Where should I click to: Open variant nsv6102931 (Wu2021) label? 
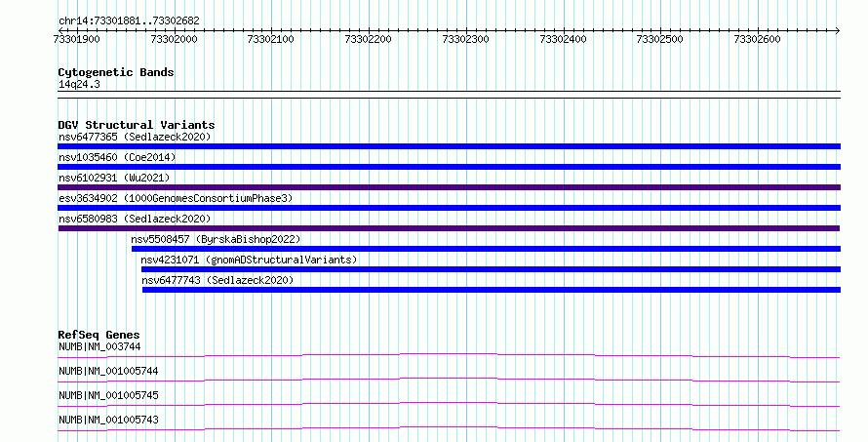tap(114, 178)
